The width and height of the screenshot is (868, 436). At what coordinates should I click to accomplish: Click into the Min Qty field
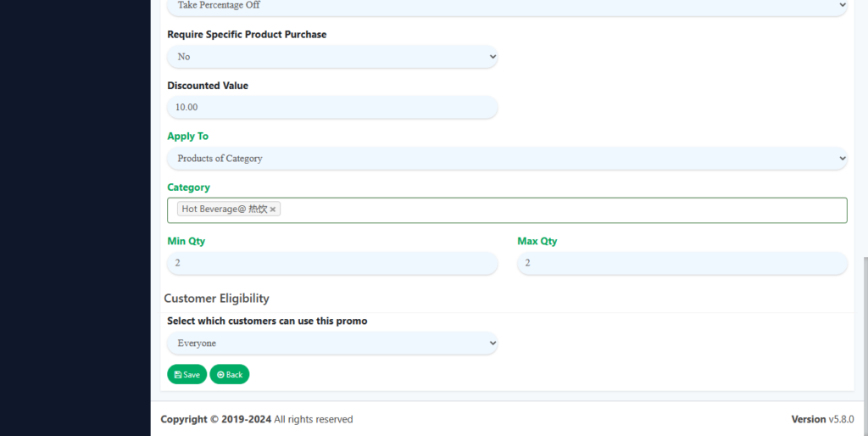pos(331,264)
